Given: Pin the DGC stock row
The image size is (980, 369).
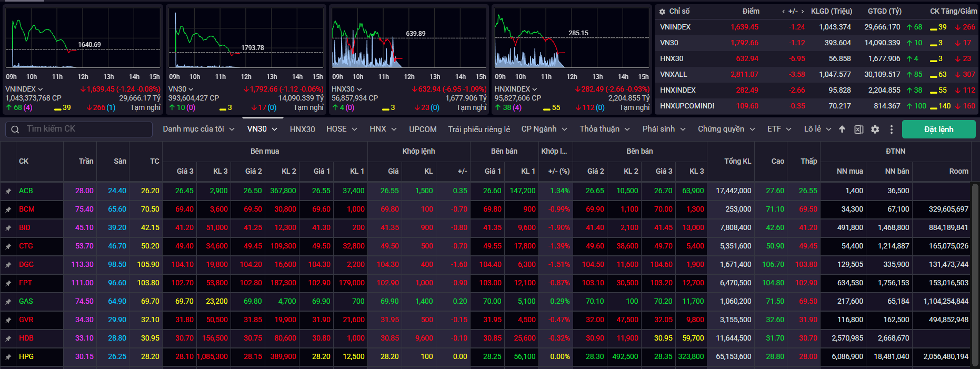Looking at the screenshot, I should 8,265.
